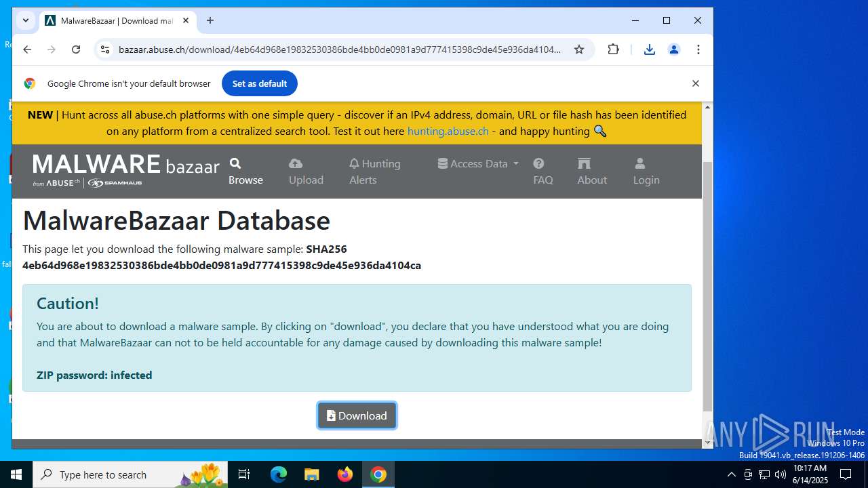Click the MalwareBazaar Database heading
This screenshot has width=868, height=488.
coord(176,221)
